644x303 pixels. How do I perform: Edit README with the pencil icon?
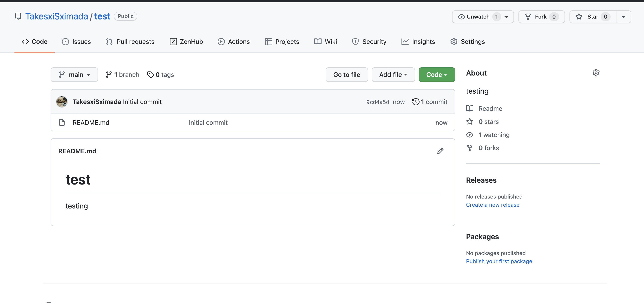click(440, 151)
